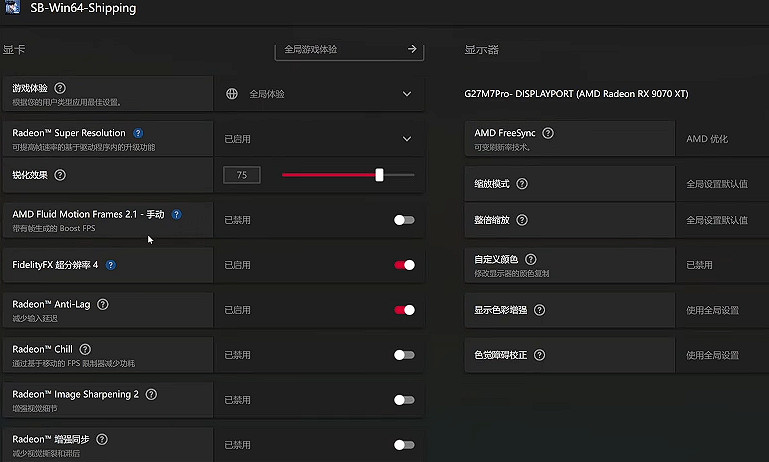Image resolution: width=769 pixels, height=462 pixels.
Task: Click help icon next to 锐化效果
Action: pyautogui.click(x=60, y=175)
